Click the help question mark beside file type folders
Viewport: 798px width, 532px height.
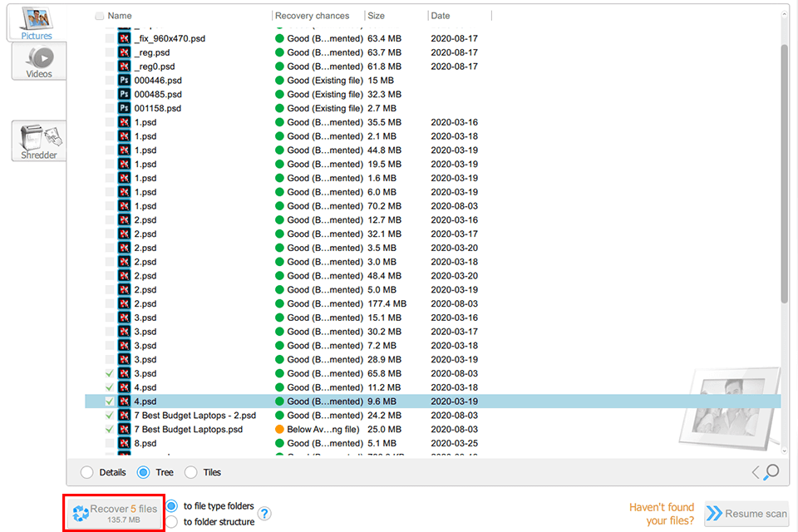point(264,515)
